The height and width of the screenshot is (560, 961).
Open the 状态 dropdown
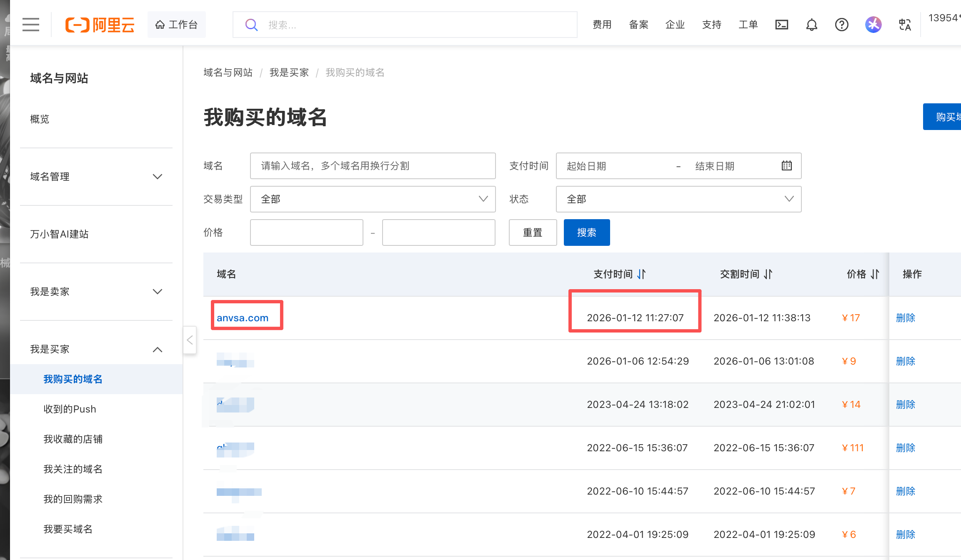(678, 199)
